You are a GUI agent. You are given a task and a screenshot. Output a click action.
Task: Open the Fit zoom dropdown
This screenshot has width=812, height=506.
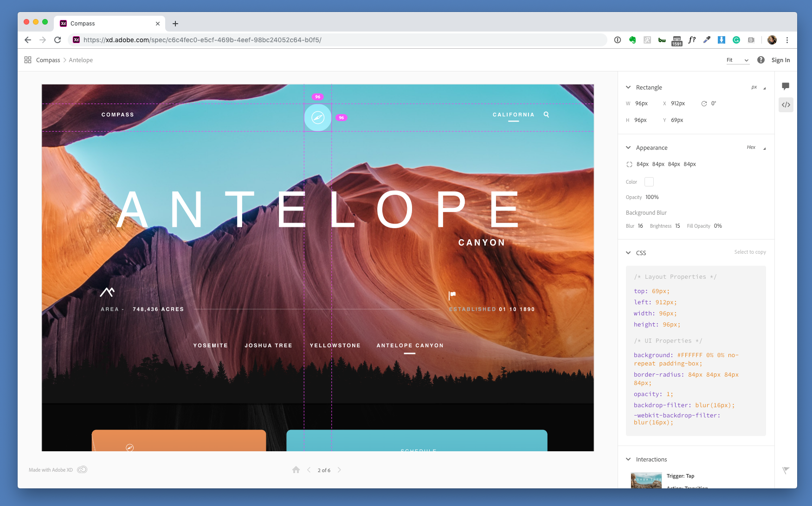(x=738, y=60)
